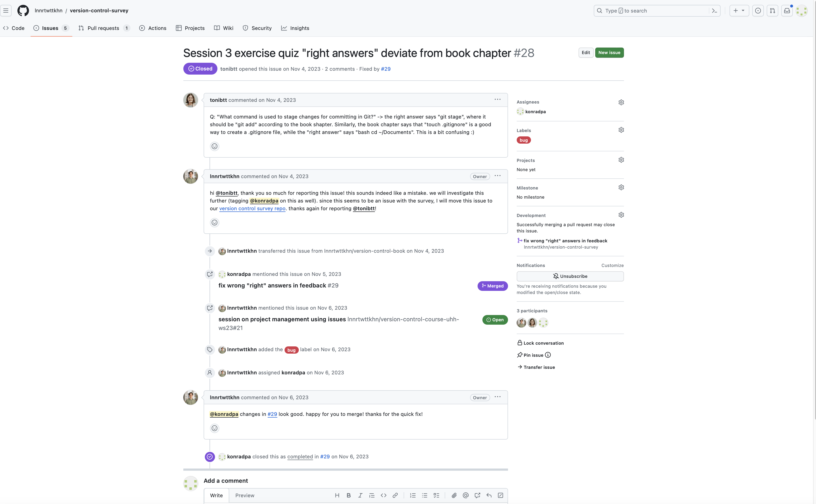The width and height of the screenshot is (816, 504).
Task: Open the notifications inbox icon
Action: (x=787, y=11)
